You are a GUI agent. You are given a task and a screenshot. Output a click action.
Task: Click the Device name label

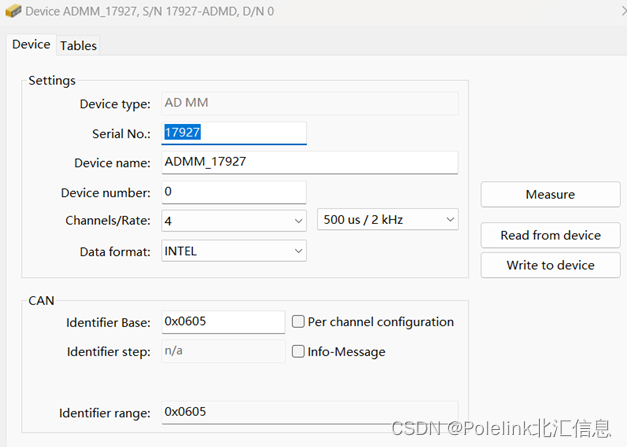pyautogui.click(x=112, y=163)
